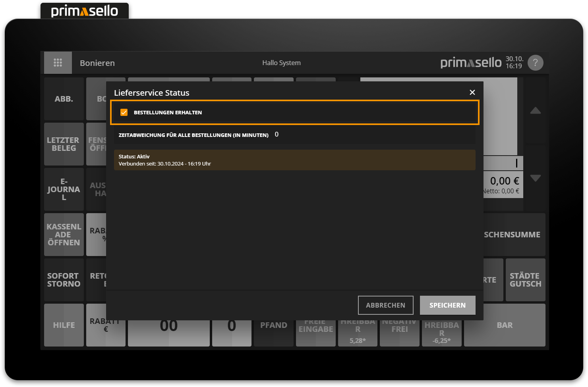Open the E-Journal
Image resolution: width=588 pixels, height=387 pixels.
click(x=64, y=189)
